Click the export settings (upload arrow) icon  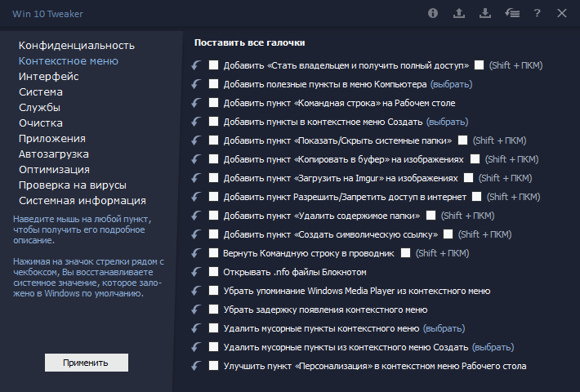click(458, 14)
